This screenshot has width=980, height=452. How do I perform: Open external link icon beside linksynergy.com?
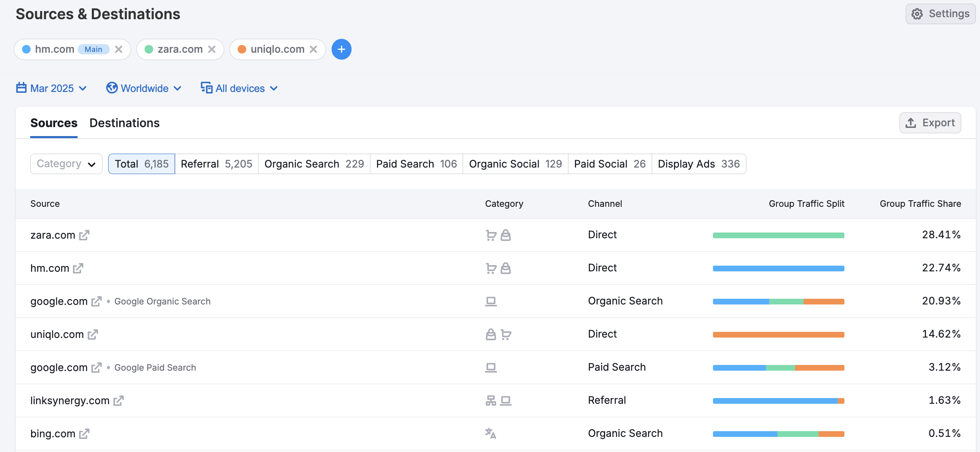point(118,401)
